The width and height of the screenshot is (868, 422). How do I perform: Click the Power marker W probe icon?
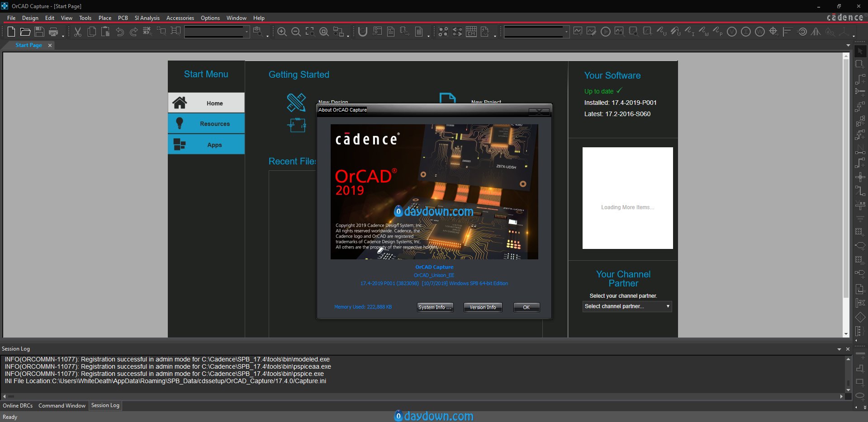click(x=703, y=32)
